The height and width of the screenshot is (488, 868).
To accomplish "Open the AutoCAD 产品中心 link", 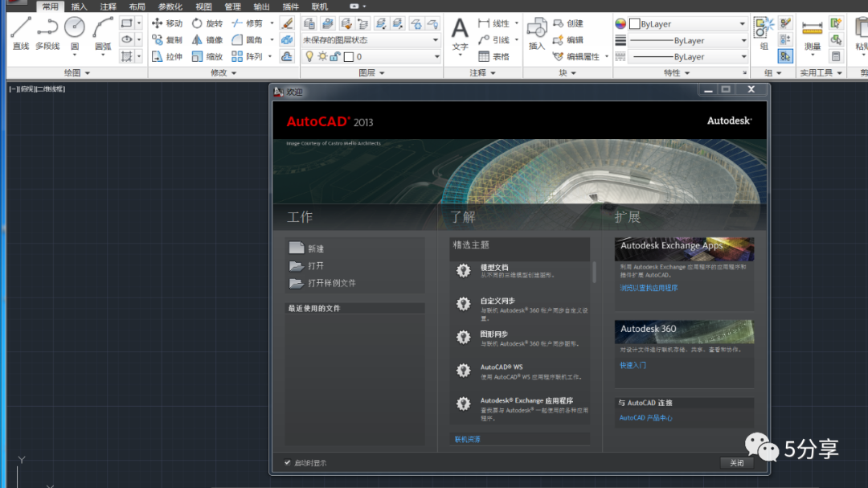I will [645, 417].
